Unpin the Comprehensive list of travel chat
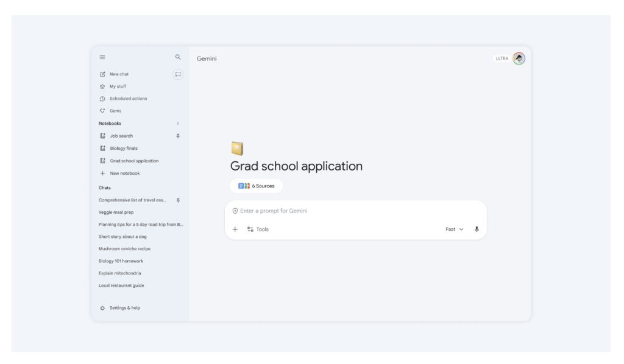Screen dimensions: 624x364 point(178,200)
